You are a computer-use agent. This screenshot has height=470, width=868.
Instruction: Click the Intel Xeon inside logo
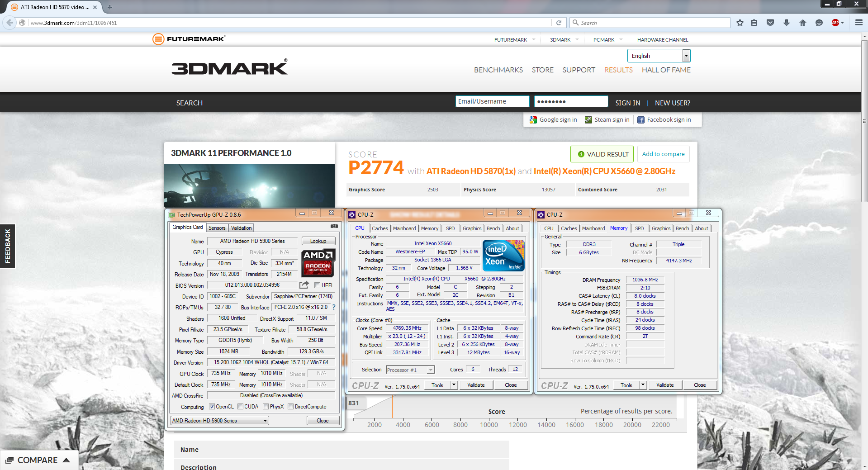503,256
